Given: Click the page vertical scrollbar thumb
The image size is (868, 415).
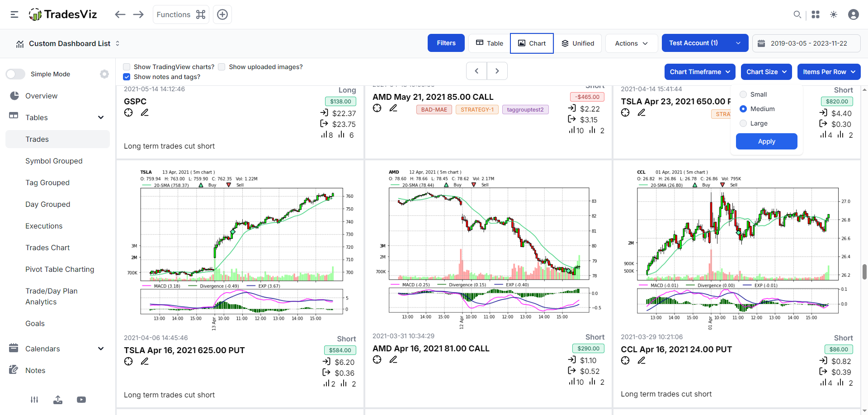Looking at the screenshot, I should coord(864,272).
